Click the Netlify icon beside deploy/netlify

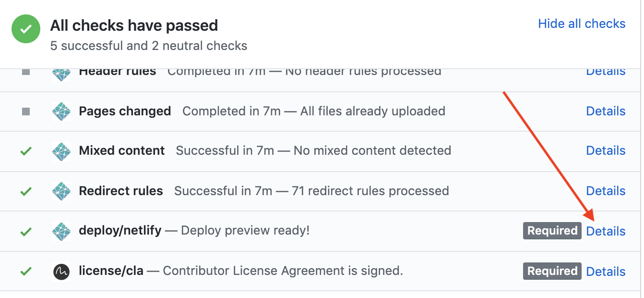[61, 231]
